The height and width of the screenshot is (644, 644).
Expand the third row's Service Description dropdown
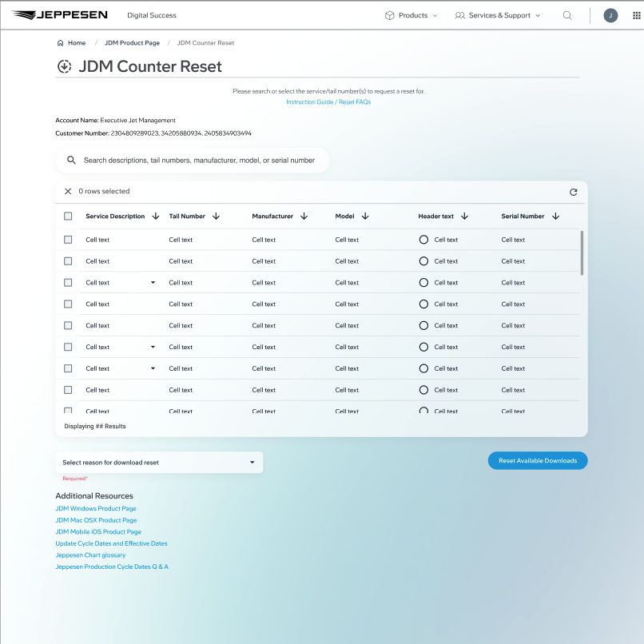tap(153, 283)
